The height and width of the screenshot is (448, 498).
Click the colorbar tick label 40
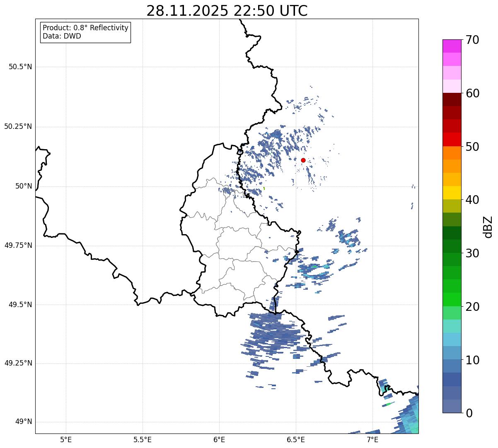tap(472, 200)
